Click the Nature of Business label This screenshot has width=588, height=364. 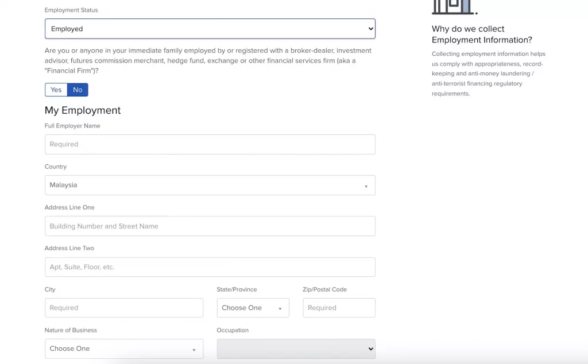pos(71,330)
